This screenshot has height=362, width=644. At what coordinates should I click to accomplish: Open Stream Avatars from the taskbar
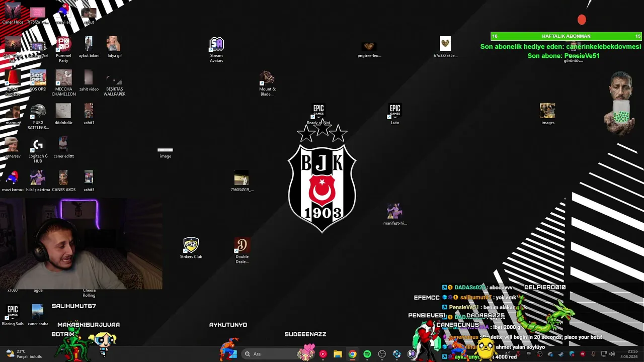click(412, 354)
